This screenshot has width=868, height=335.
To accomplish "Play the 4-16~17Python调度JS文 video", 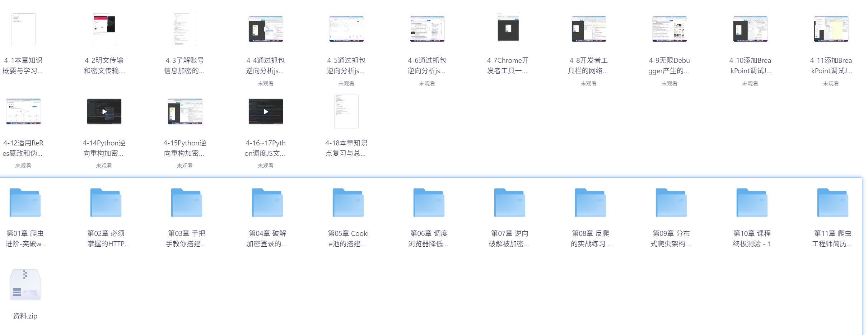I will pos(266,111).
